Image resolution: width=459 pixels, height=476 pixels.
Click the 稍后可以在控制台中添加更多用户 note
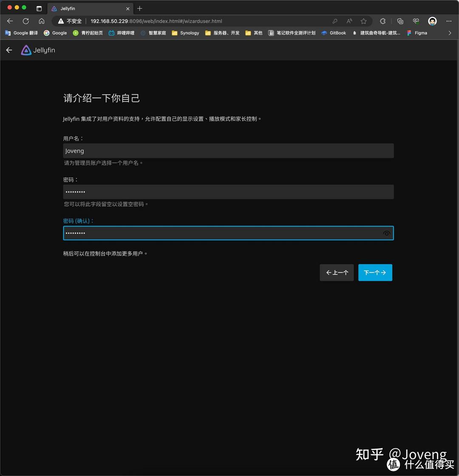(x=105, y=253)
